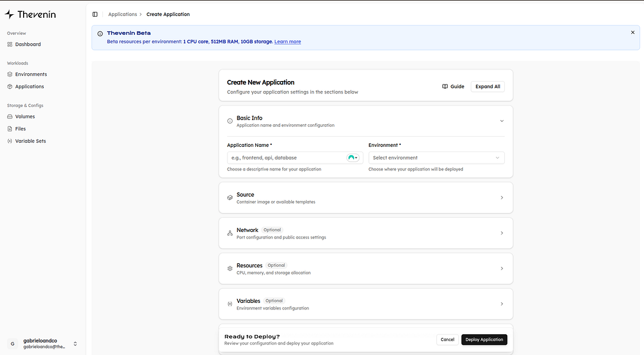644x355 pixels.
Task: Click the Network section nodes icon
Action: [x=230, y=233]
